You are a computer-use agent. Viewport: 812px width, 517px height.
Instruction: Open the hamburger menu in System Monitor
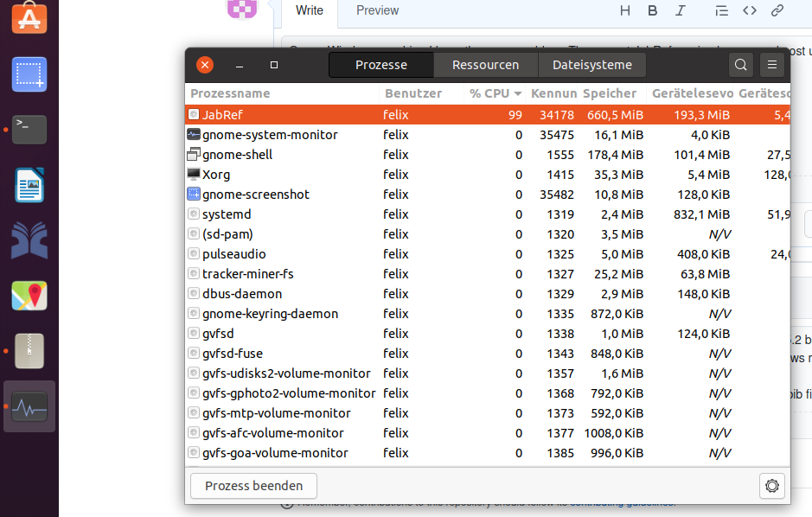(772, 65)
